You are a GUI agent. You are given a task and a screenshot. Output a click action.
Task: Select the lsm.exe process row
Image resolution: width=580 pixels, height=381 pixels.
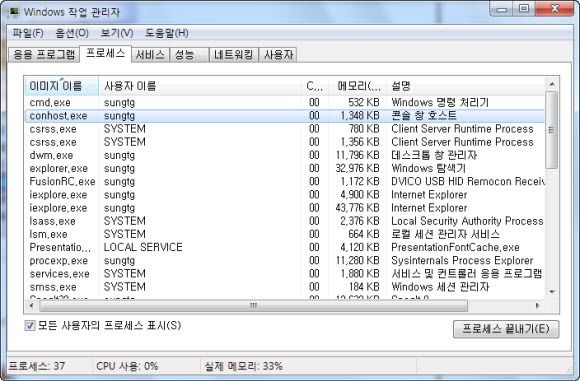click(x=284, y=234)
